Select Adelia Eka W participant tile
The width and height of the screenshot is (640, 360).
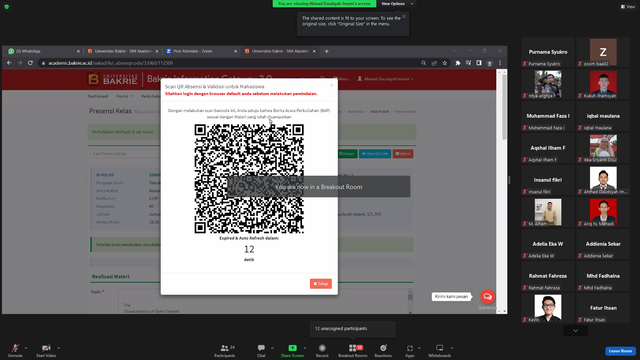548,244
